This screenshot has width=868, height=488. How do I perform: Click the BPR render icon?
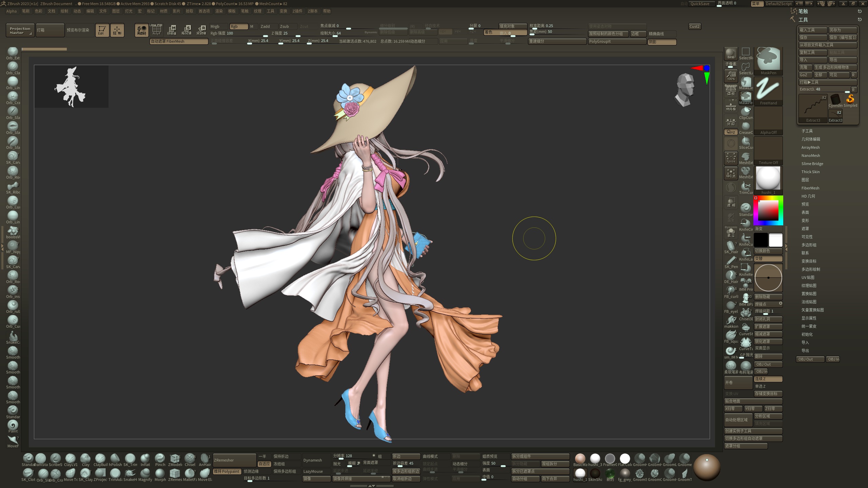[x=731, y=54]
